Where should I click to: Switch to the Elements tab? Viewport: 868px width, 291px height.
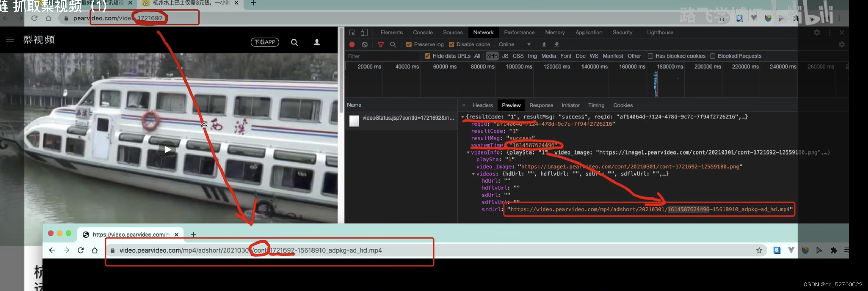[x=391, y=32]
